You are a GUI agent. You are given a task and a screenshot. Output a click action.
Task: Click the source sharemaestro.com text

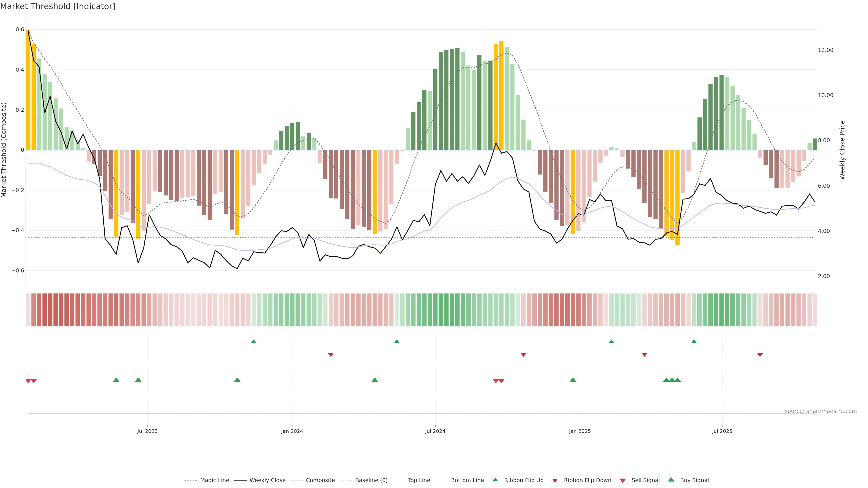821,411
